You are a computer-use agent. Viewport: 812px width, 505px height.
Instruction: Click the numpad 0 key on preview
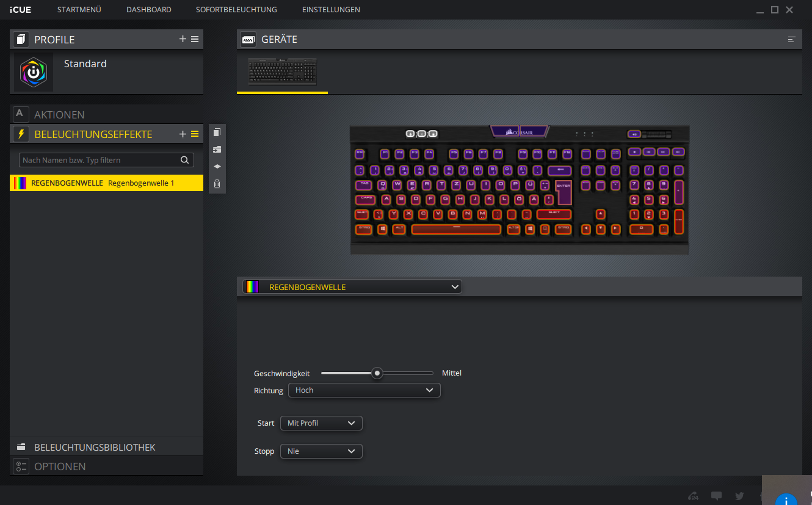point(641,230)
